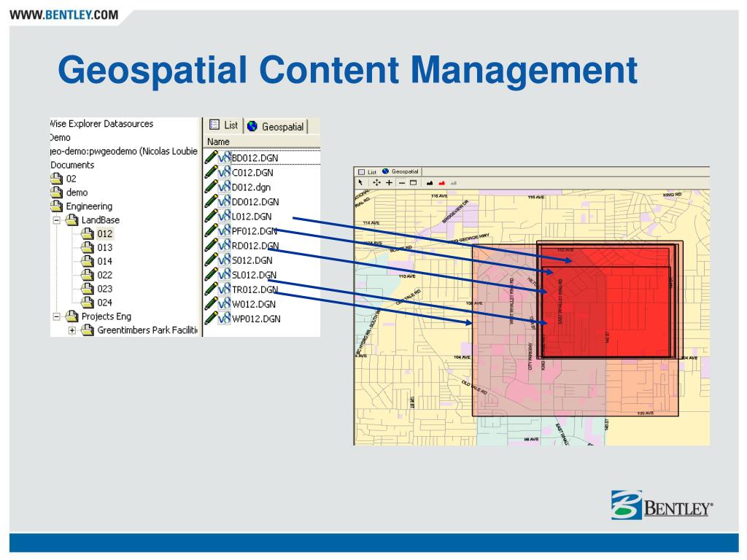Click the globe icon on Geospatial tab
The height and width of the screenshot is (560, 747).
tap(252, 125)
